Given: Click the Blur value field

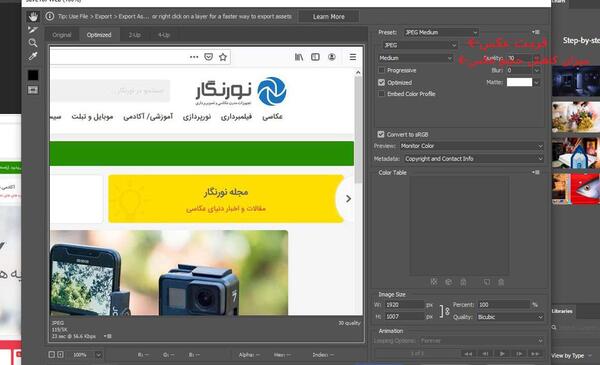Looking at the screenshot, I should coord(519,70).
